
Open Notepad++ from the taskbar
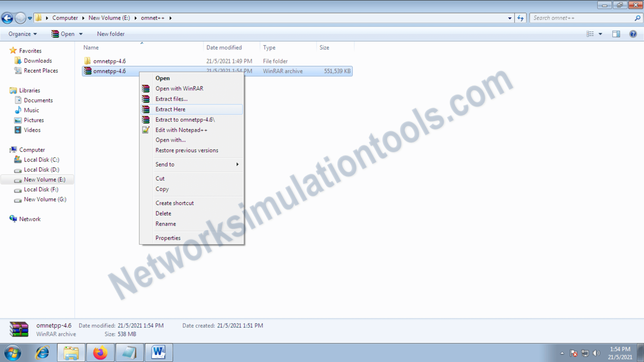(x=129, y=352)
